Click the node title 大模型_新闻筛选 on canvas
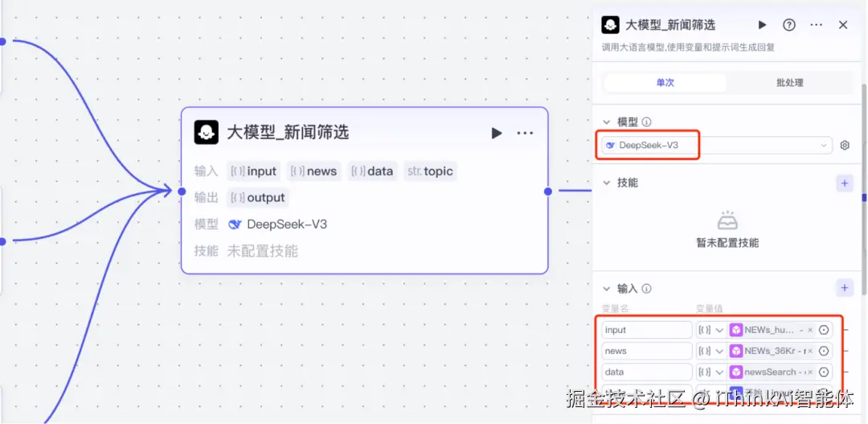Image resolution: width=868 pixels, height=424 pixels. point(288,133)
